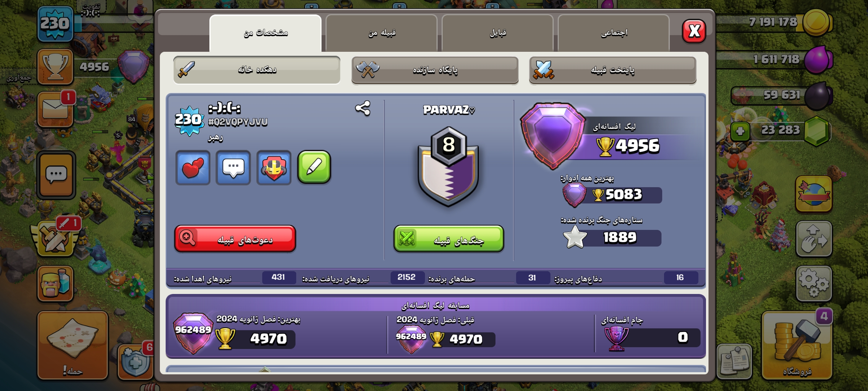The height and width of the screenshot is (391, 868).
Task: Open the red hearts friendship icon
Action: point(193,168)
